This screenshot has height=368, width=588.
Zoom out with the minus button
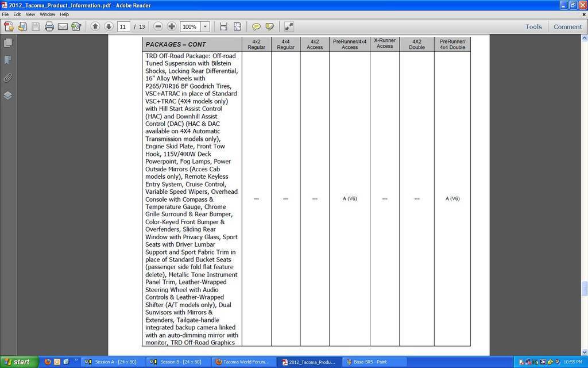point(158,26)
